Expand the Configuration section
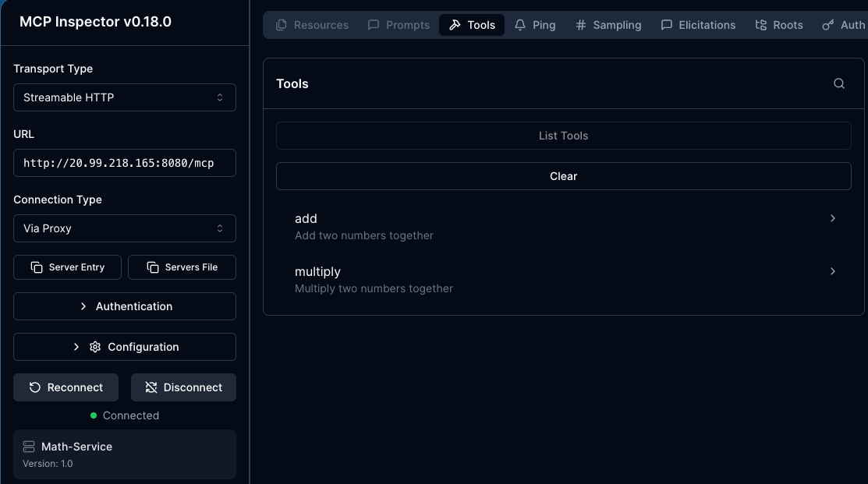The height and width of the screenshot is (484, 868). pyautogui.click(x=125, y=347)
